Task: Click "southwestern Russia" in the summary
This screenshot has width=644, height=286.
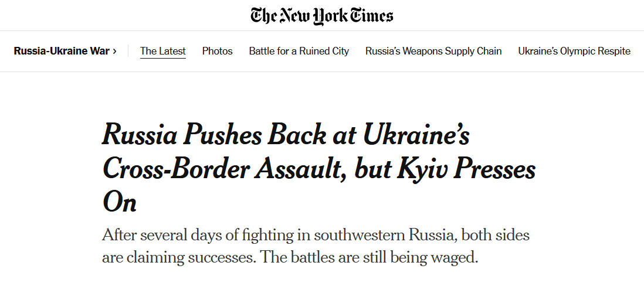Action: pos(385,236)
